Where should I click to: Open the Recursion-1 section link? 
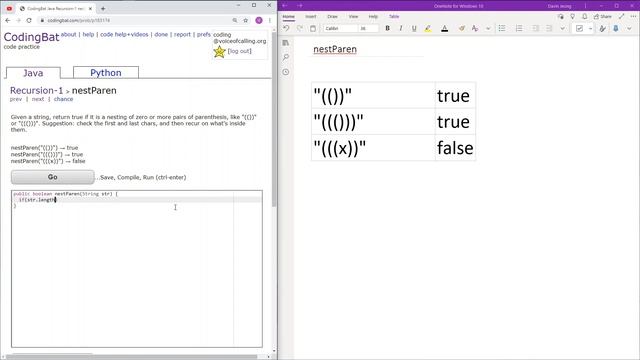(x=37, y=90)
